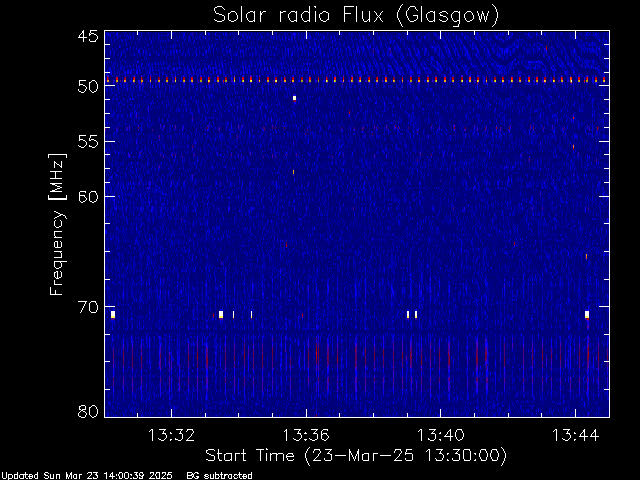The width and height of the screenshot is (640, 480).
Task: Click the 13:32 time axis label
Action: pos(171,435)
